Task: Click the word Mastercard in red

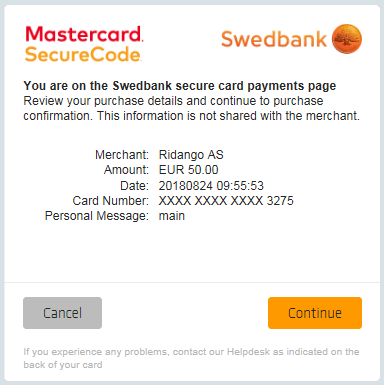Action: coord(84,34)
